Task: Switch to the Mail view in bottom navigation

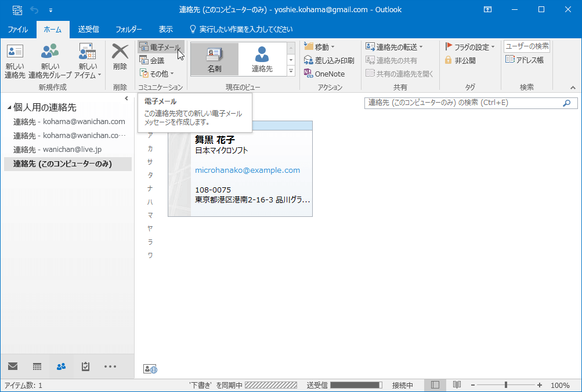Action: (x=12, y=366)
